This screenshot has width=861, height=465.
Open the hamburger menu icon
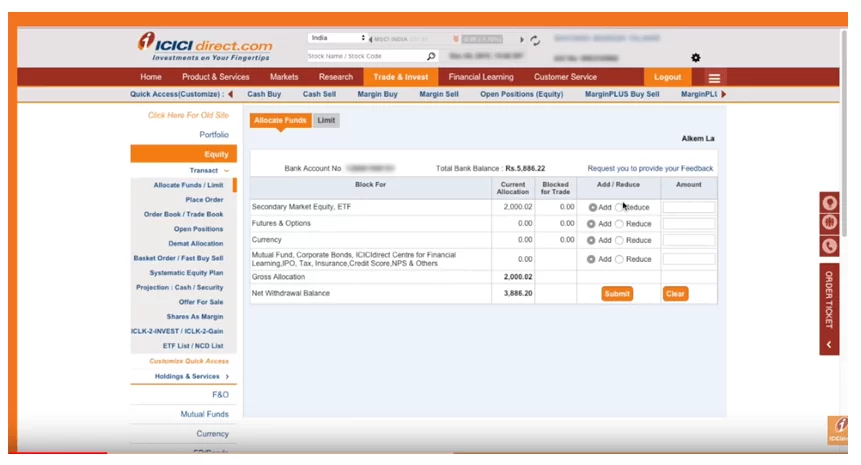714,78
